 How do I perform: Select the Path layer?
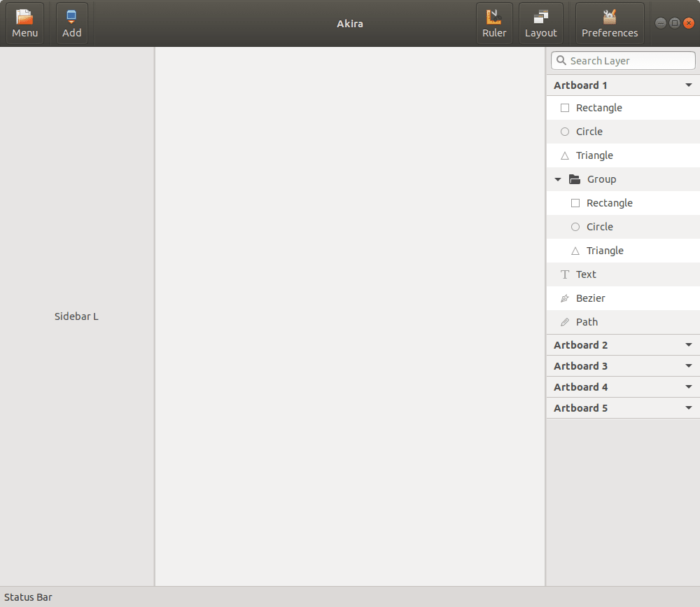click(623, 322)
